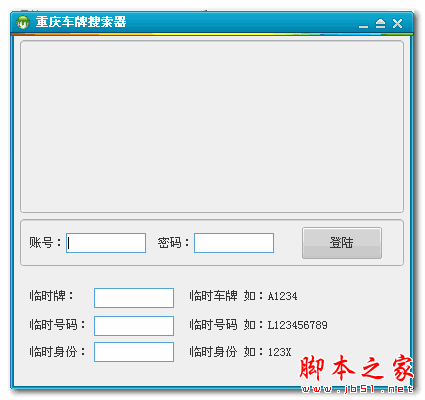Click hint text 临时车牌 如：A1234

243,296
